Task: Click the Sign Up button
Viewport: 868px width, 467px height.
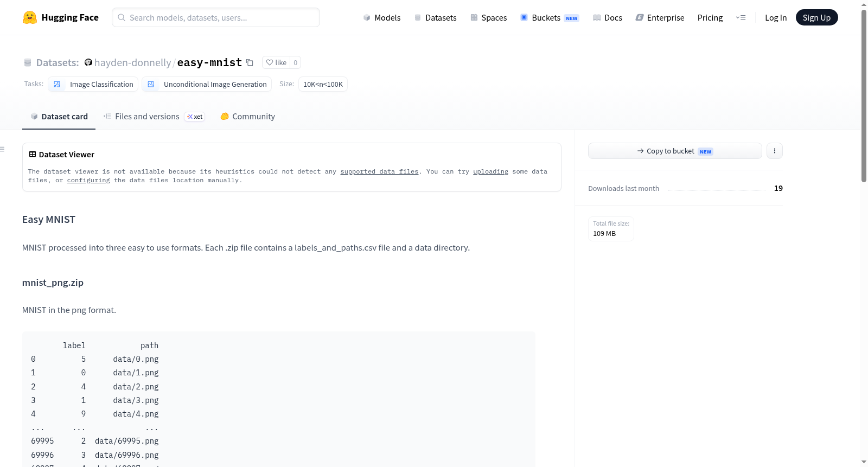Action: point(816,17)
